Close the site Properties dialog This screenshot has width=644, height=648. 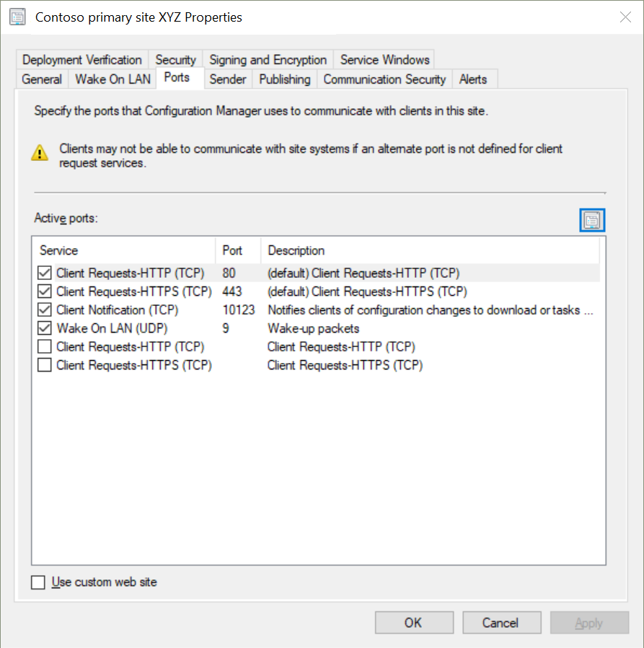click(625, 17)
